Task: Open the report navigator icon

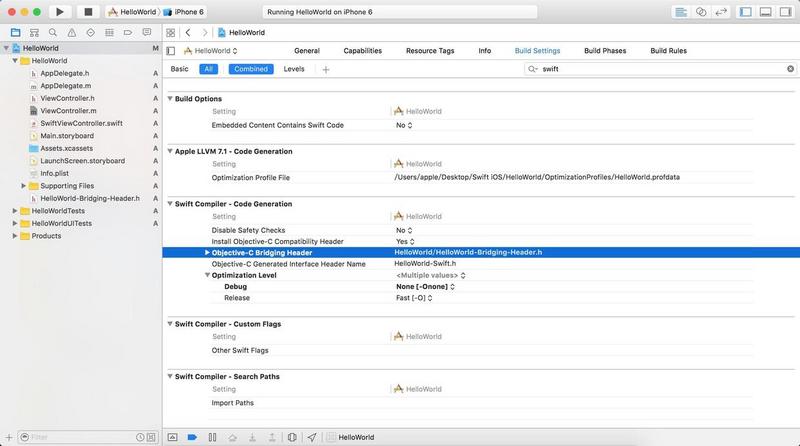Action: [147, 33]
